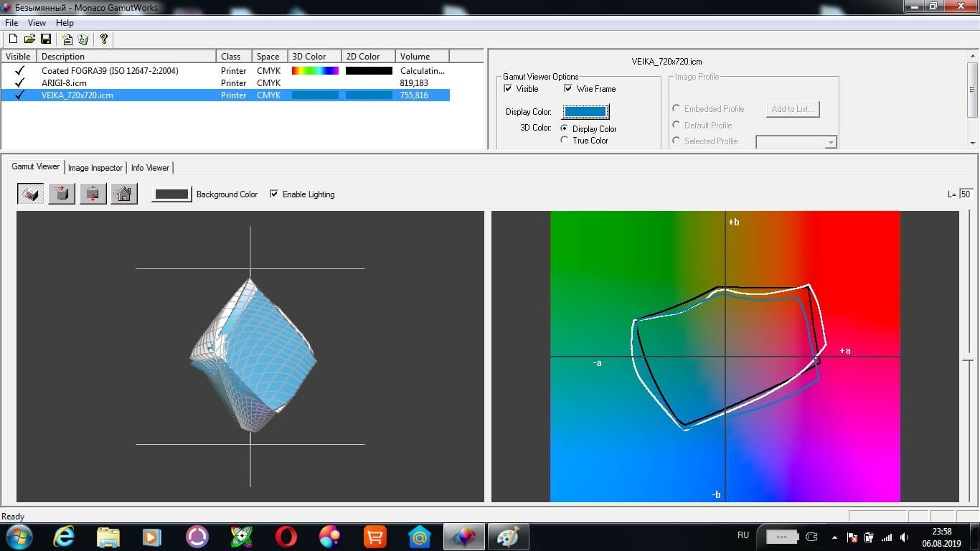Click the add profile toolbar icon

(67, 39)
